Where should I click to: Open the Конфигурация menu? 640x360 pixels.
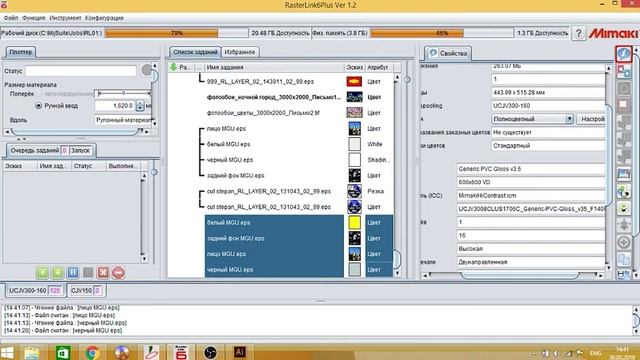point(104,18)
